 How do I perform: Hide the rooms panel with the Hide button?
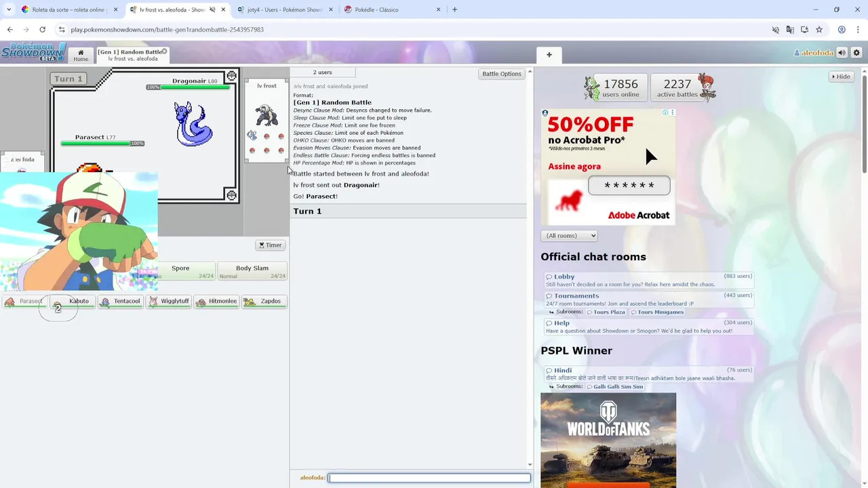(x=841, y=77)
